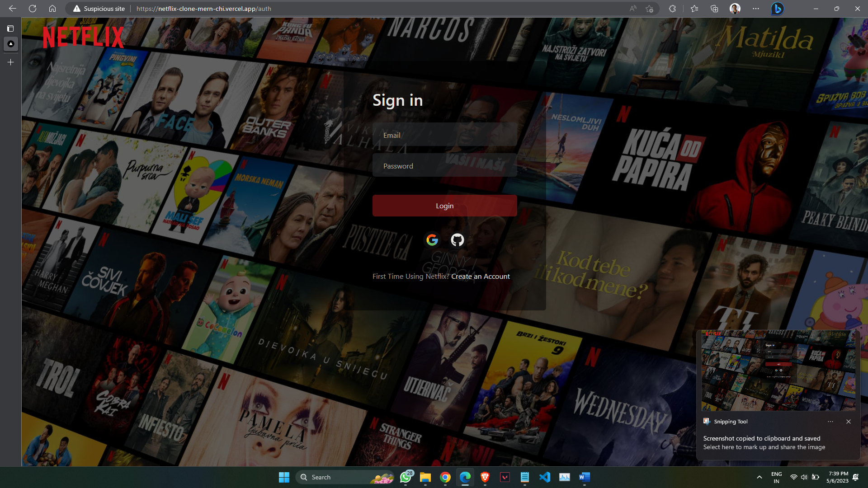Focus the Password input field
The image size is (868, 488).
pyautogui.click(x=444, y=166)
